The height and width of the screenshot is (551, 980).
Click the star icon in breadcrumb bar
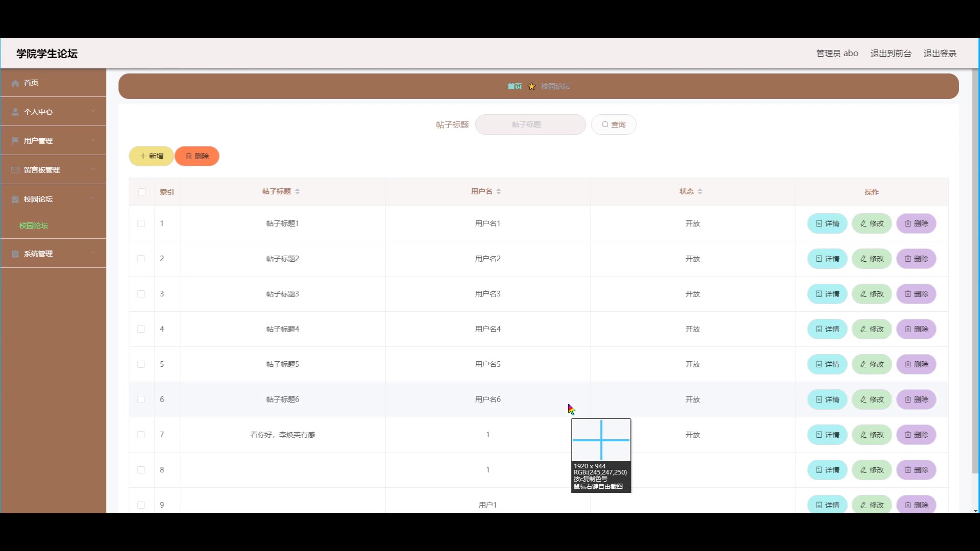coord(531,86)
